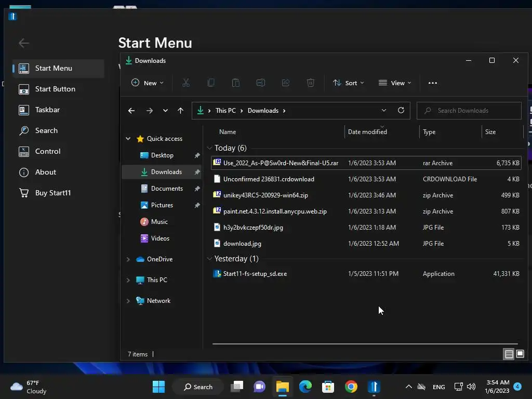Sort by Type column header
532x399 pixels.
(x=450, y=131)
